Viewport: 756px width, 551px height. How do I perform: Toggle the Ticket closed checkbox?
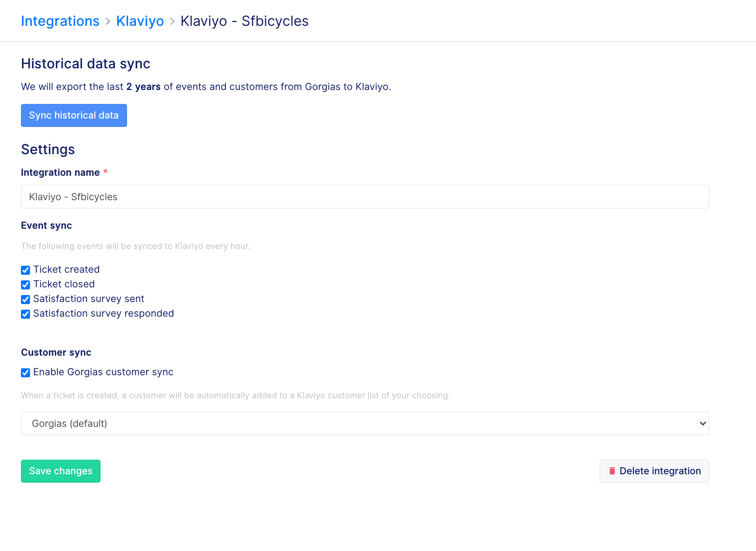pyautogui.click(x=25, y=285)
